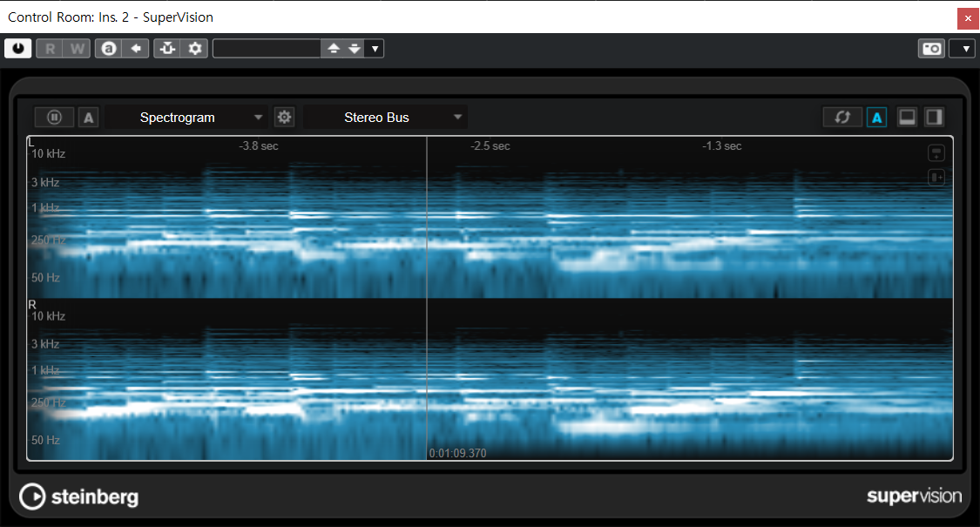Enable Write Automation (W) button
This screenshot has width=980, height=527.
[x=78, y=49]
